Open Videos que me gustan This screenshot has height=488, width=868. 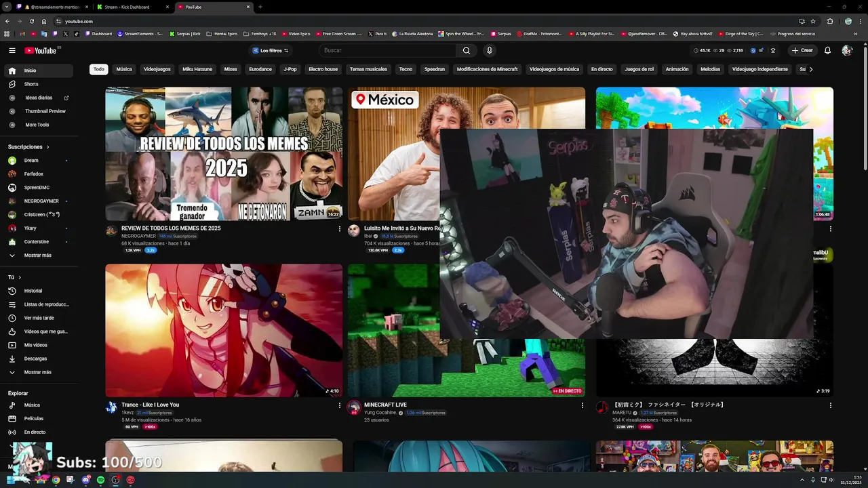38,331
